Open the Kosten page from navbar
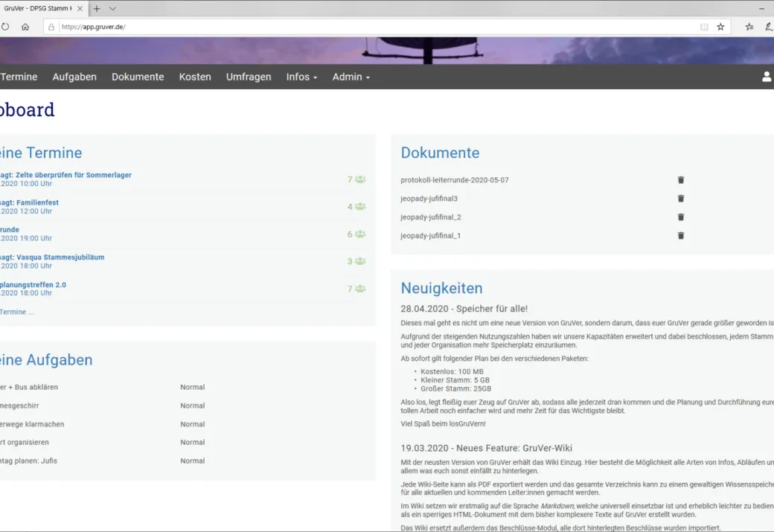Viewport: 774px width, 532px height. [195, 77]
